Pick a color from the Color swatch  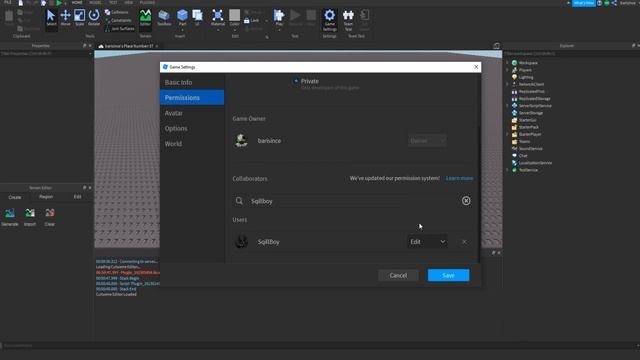(234, 16)
